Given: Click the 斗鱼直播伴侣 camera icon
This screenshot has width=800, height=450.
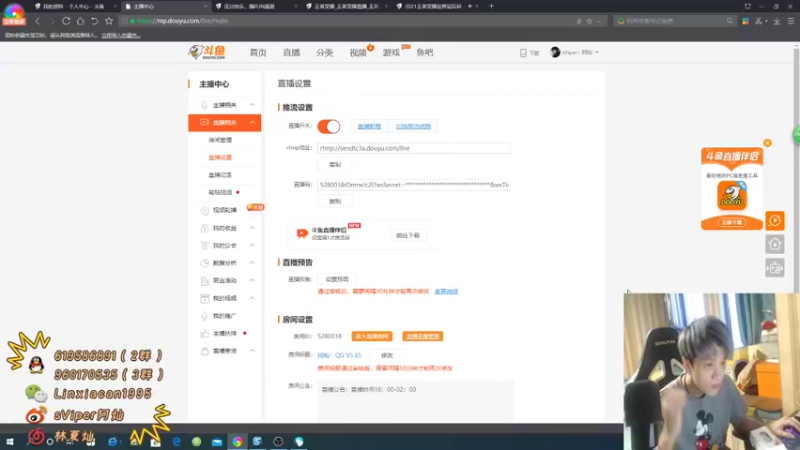Looking at the screenshot, I should click(302, 233).
